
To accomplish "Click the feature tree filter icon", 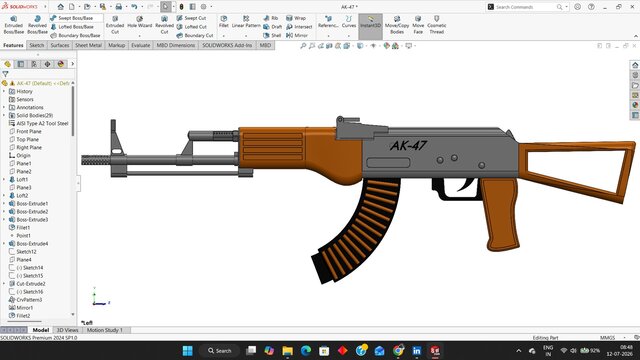I will coord(5,74).
